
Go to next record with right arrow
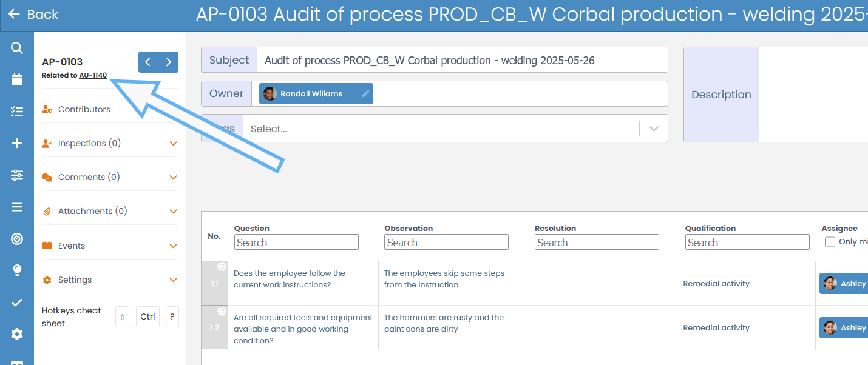tap(169, 62)
